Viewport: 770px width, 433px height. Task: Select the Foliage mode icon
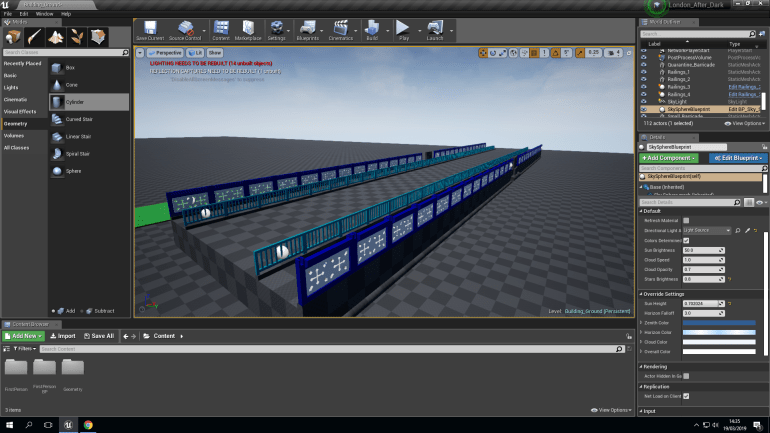point(78,37)
